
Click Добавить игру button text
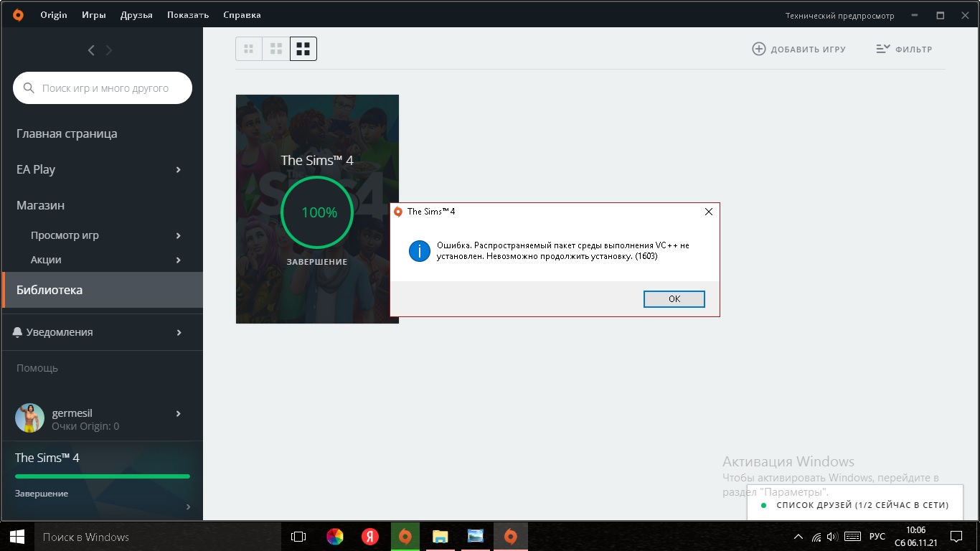tap(808, 50)
